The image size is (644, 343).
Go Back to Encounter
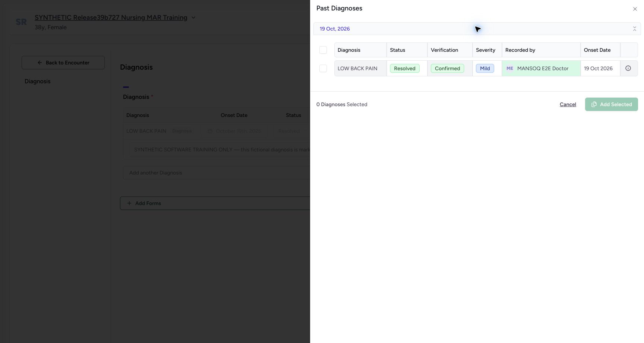pyautogui.click(x=63, y=63)
